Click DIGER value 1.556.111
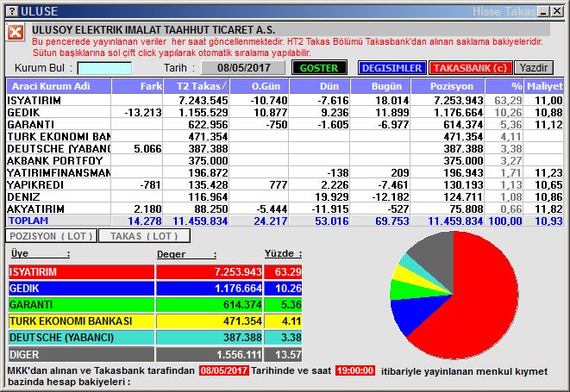570x392 pixels. tap(239, 355)
